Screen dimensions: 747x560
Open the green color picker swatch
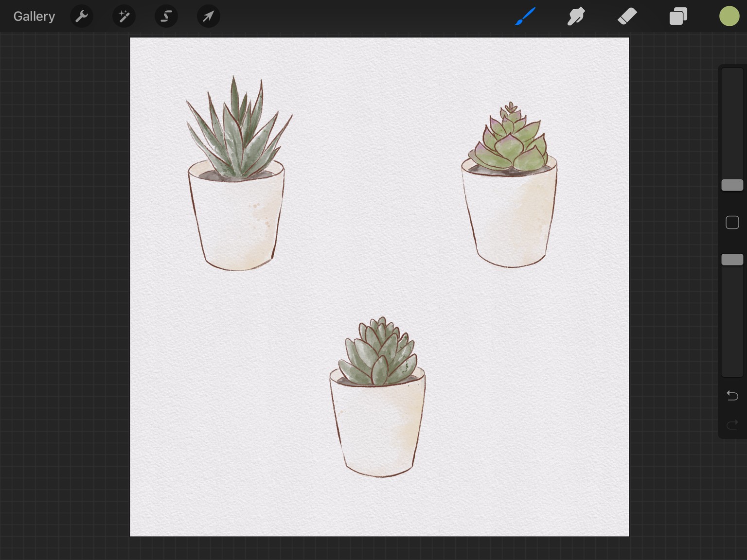click(729, 16)
